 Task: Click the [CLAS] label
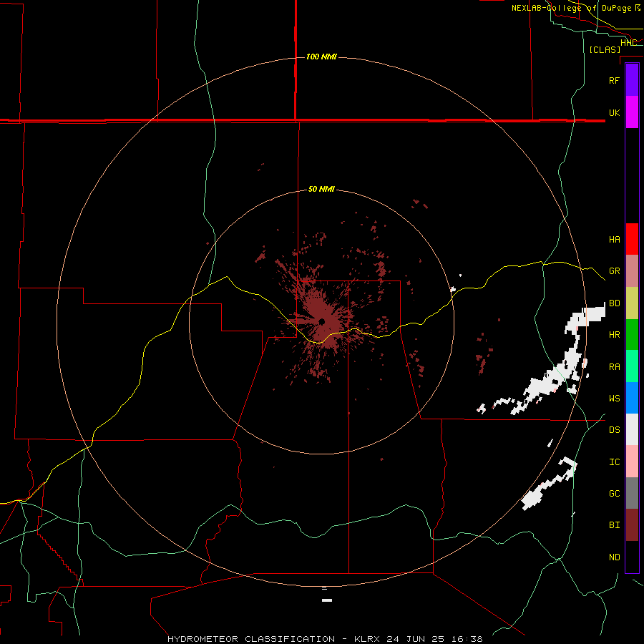(x=605, y=50)
